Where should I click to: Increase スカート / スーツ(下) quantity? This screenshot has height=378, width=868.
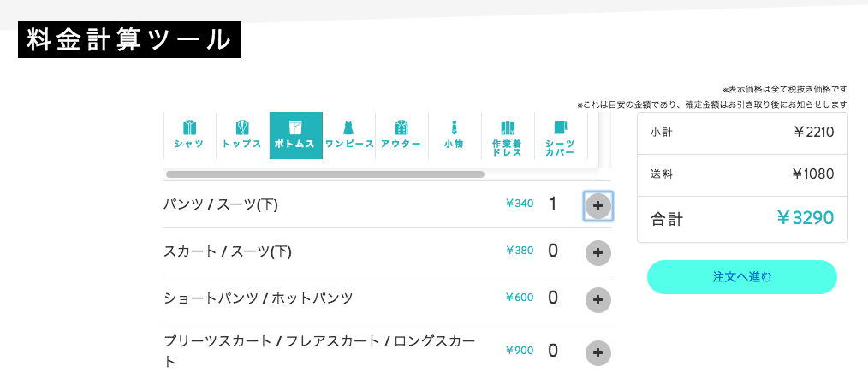tap(597, 253)
